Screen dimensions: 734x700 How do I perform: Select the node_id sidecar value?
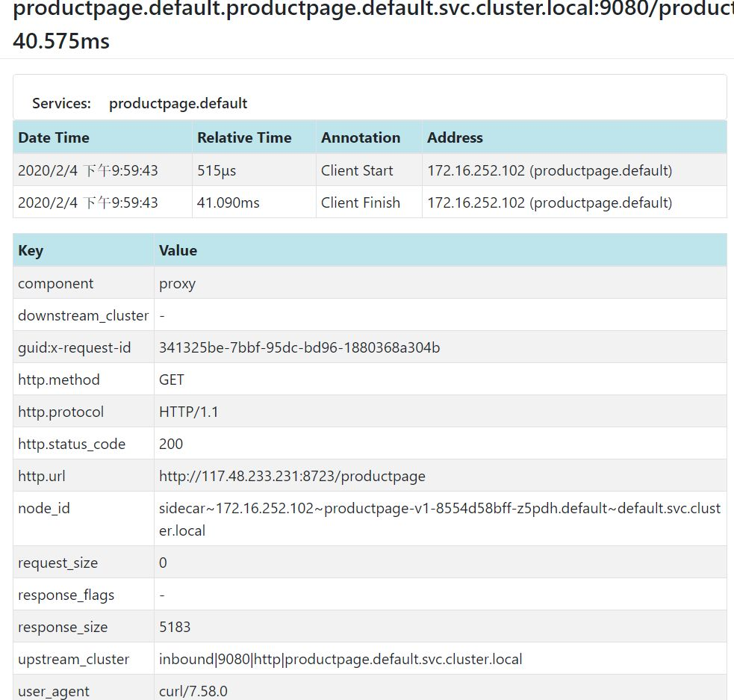pyautogui.click(x=440, y=518)
